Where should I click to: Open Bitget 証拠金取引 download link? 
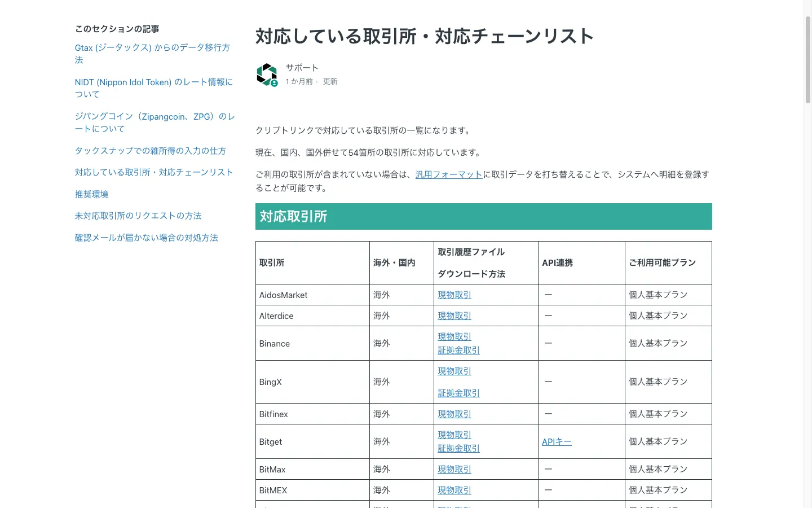click(x=459, y=448)
